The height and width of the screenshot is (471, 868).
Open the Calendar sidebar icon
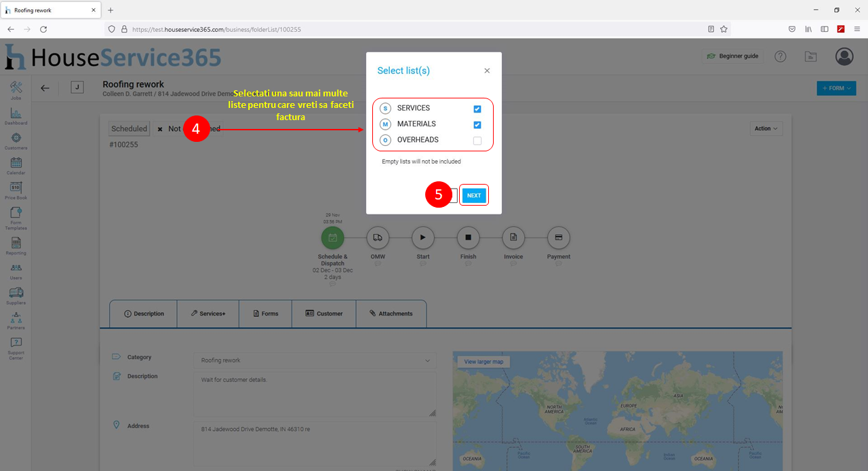pyautogui.click(x=16, y=166)
